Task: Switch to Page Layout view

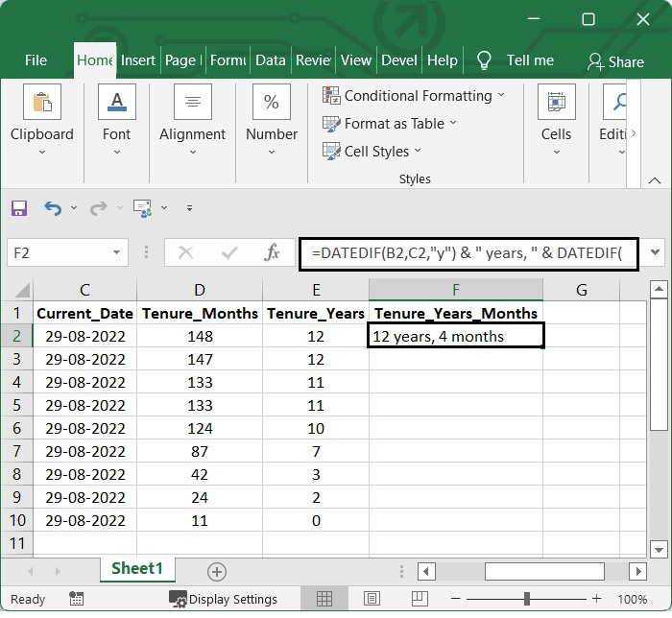Action: click(372, 599)
